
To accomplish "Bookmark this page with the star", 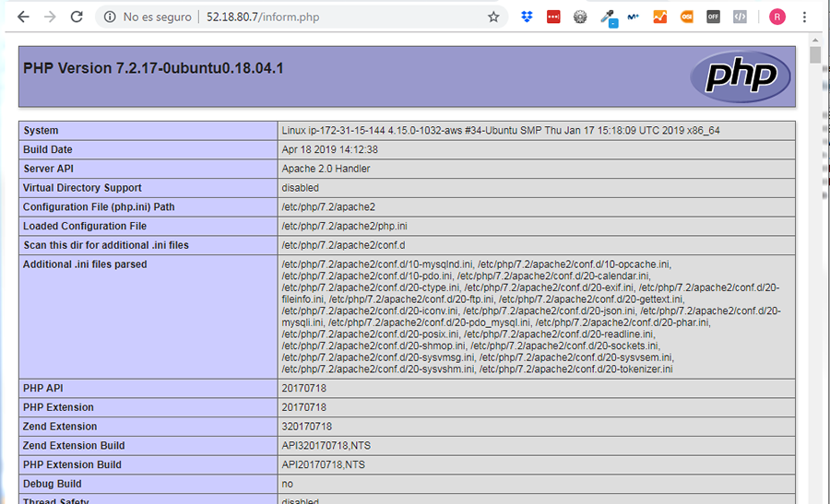I will pyautogui.click(x=493, y=17).
